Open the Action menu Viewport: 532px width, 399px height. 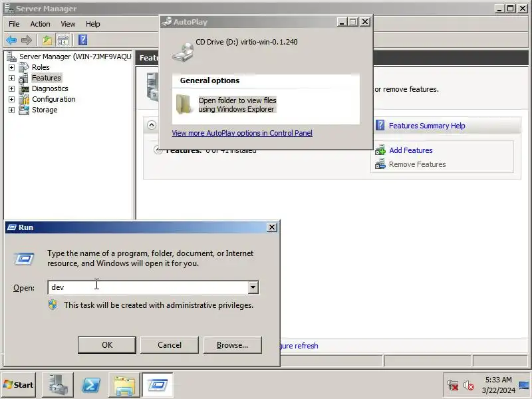click(x=40, y=24)
